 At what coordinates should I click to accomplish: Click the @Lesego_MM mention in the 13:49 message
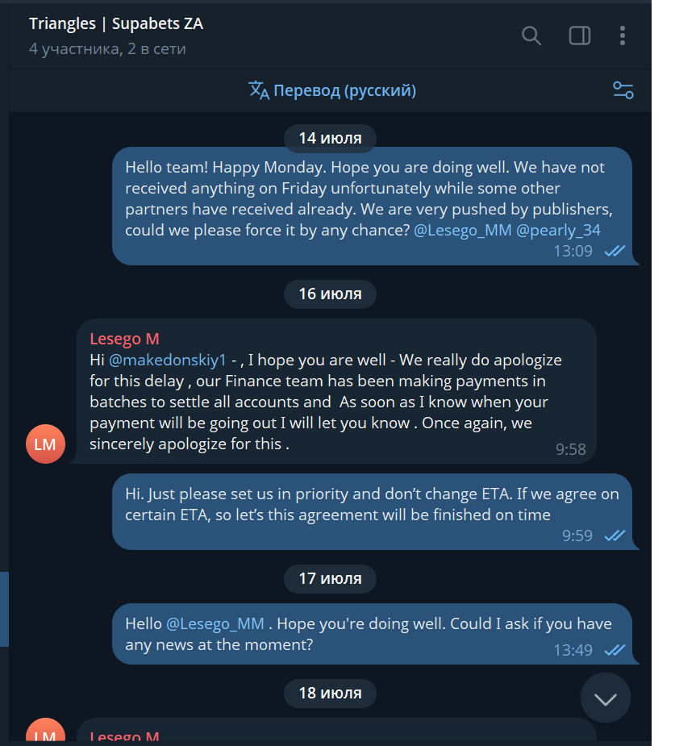click(x=215, y=624)
